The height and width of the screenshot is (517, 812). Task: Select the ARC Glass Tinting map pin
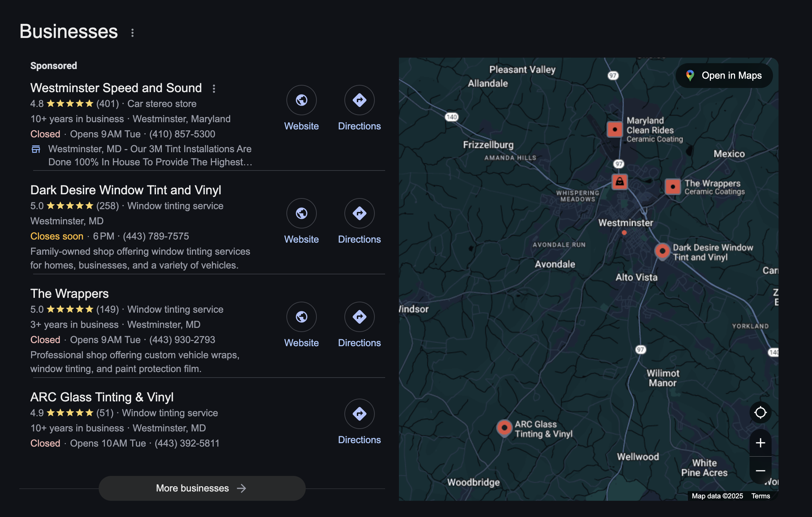504,428
